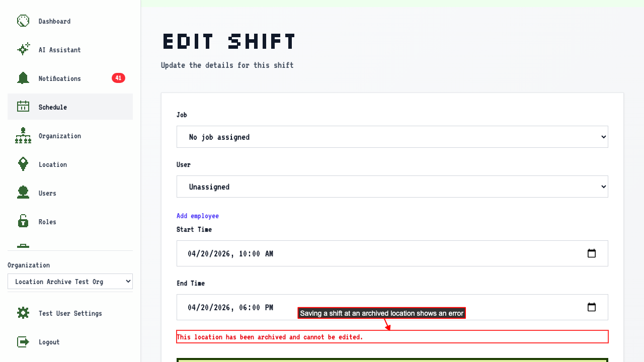644x362 pixels.
Task: Expand the Job dropdown
Action: click(x=392, y=137)
